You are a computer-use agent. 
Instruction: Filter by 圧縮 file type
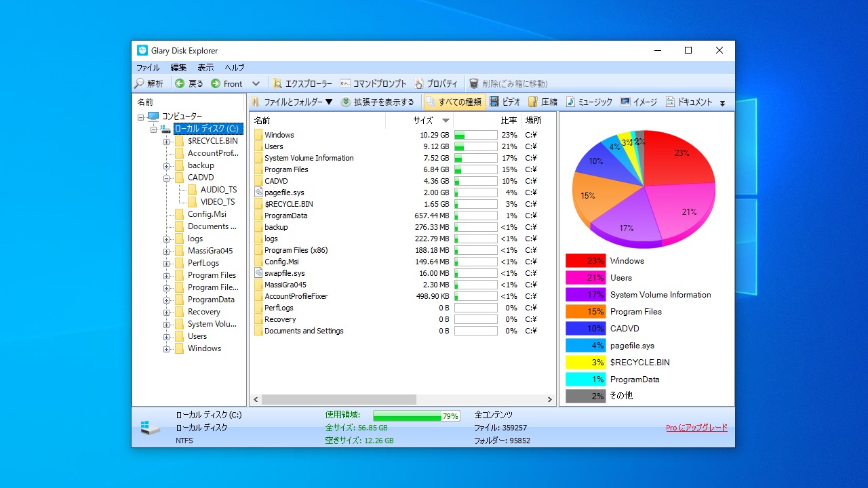click(543, 102)
